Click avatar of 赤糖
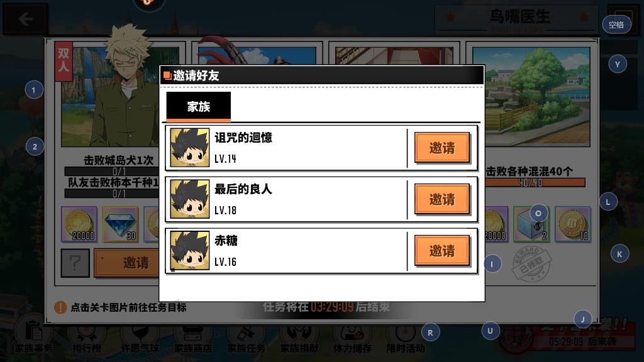Screen dimensions: 644x362 pos(190,250)
